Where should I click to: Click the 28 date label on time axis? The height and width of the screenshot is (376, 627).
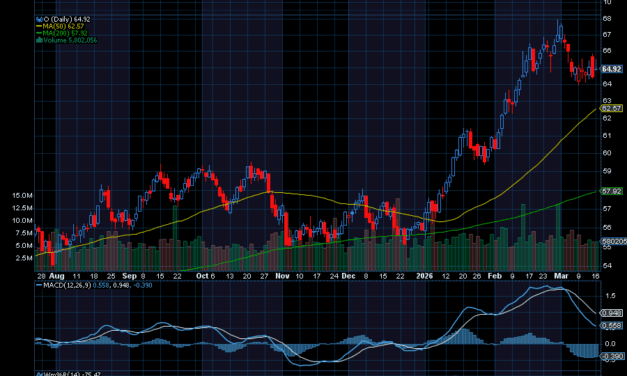click(x=41, y=276)
